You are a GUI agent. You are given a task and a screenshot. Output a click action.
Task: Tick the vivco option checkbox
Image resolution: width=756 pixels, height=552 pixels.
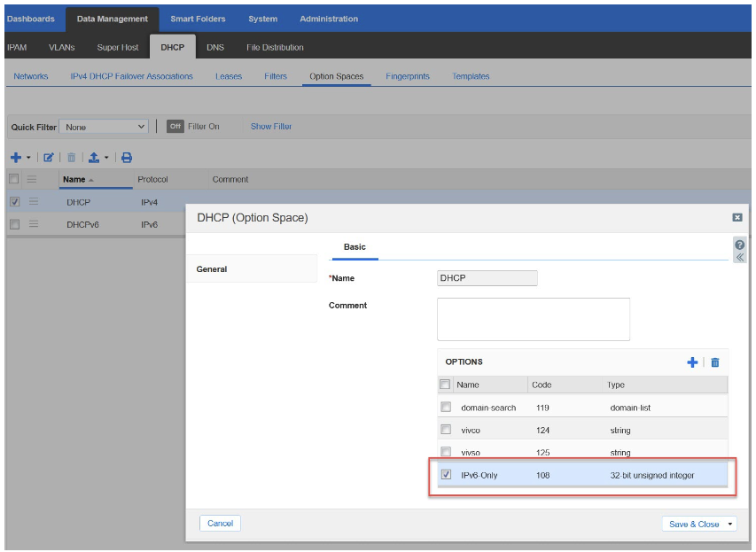(x=446, y=430)
